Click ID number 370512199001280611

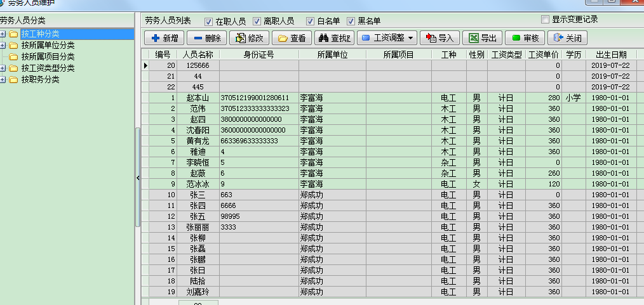click(x=255, y=98)
